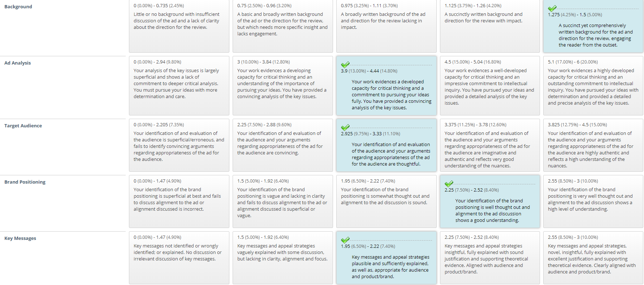This screenshot has width=644, height=285.
Task: Pick Key Messages level 0 - 1.47 cell
Action: point(179,258)
